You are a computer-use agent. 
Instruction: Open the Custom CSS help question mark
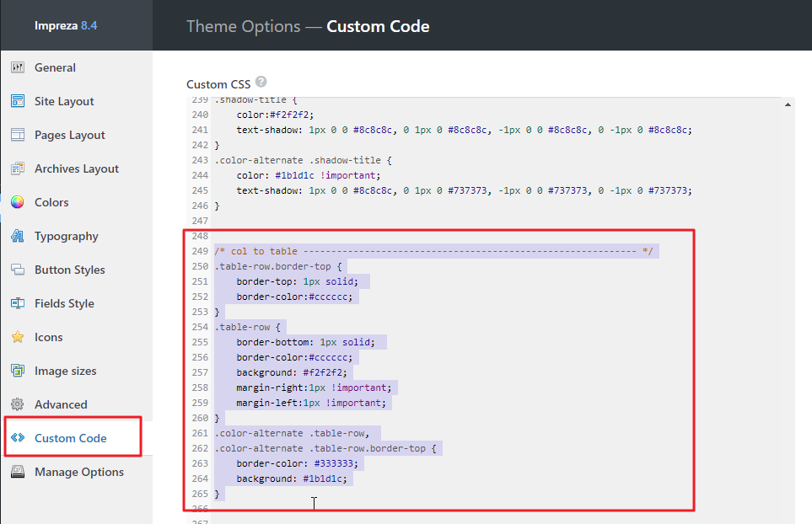261,82
